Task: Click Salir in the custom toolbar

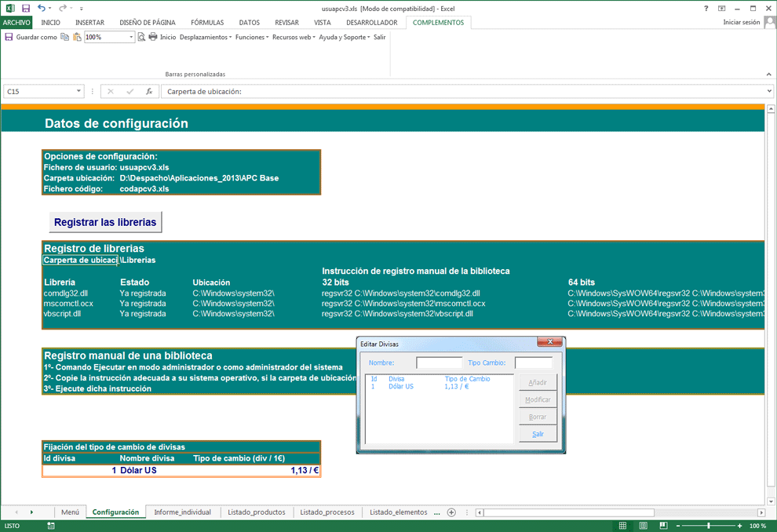Action: [x=380, y=37]
